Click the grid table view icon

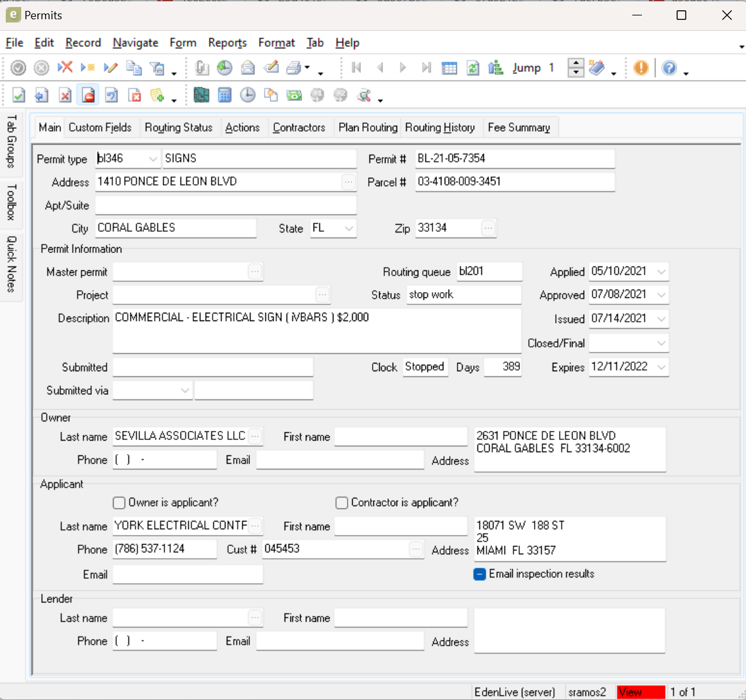tap(449, 68)
